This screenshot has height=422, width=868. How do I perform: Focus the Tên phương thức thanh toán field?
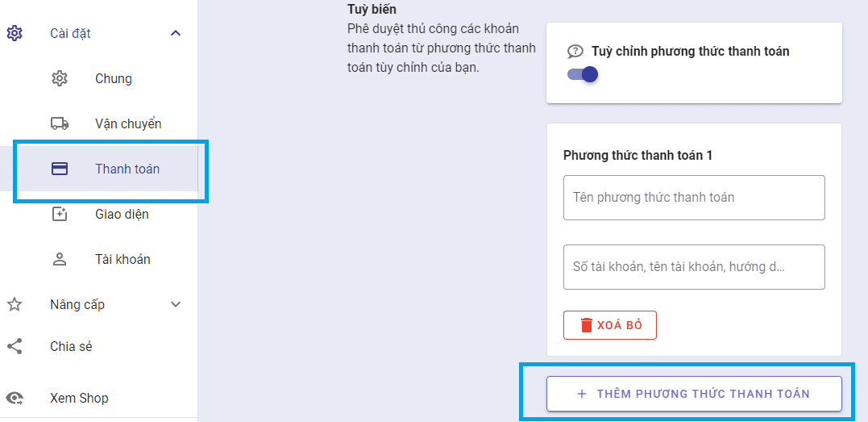pos(694,198)
